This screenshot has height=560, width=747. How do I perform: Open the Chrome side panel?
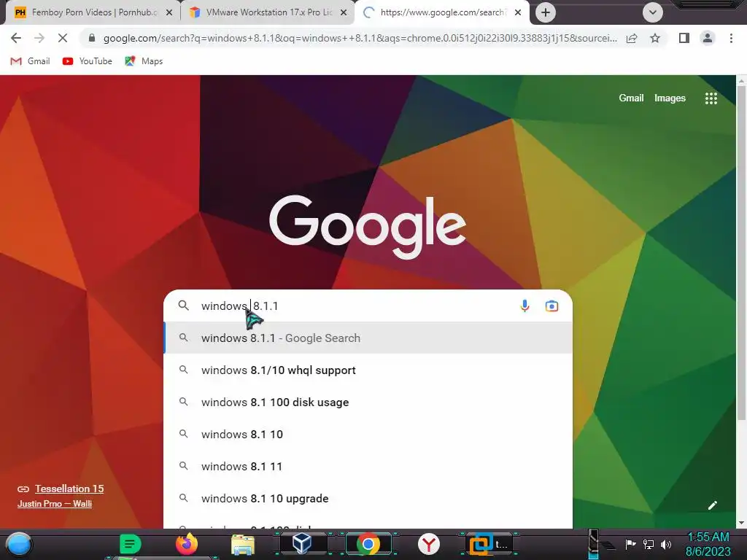point(684,38)
